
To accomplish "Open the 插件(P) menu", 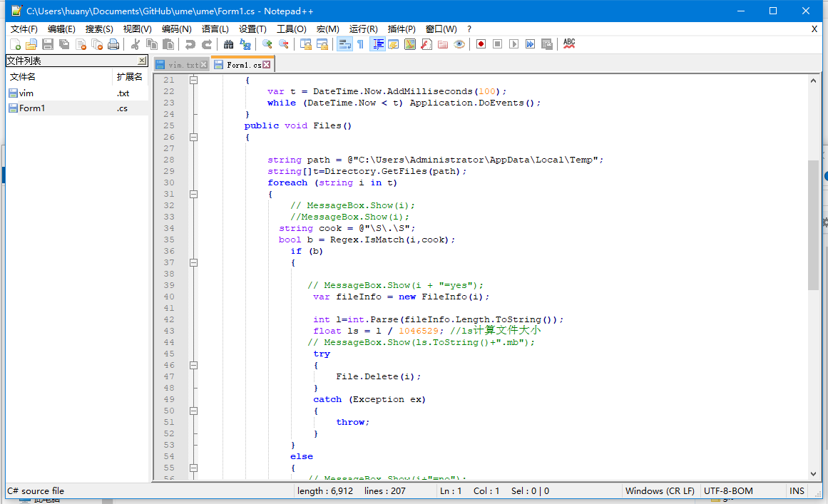I will (402, 29).
